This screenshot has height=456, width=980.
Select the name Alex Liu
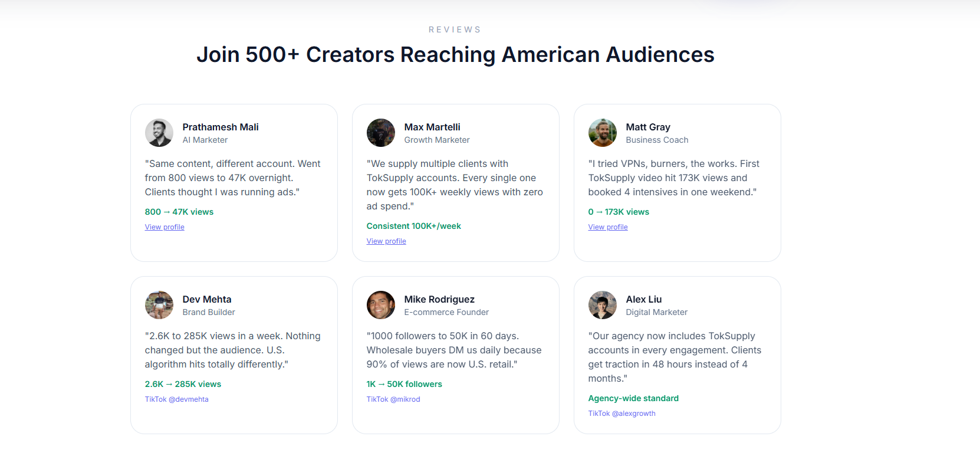coord(644,299)
